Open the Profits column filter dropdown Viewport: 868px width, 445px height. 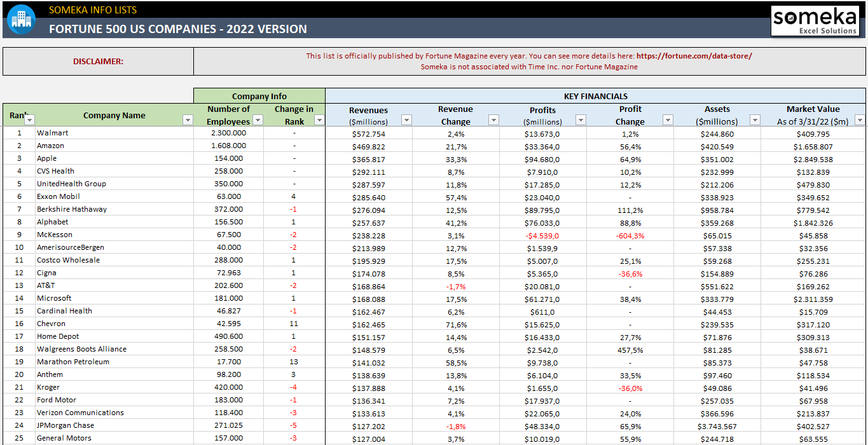coord(581,120)
